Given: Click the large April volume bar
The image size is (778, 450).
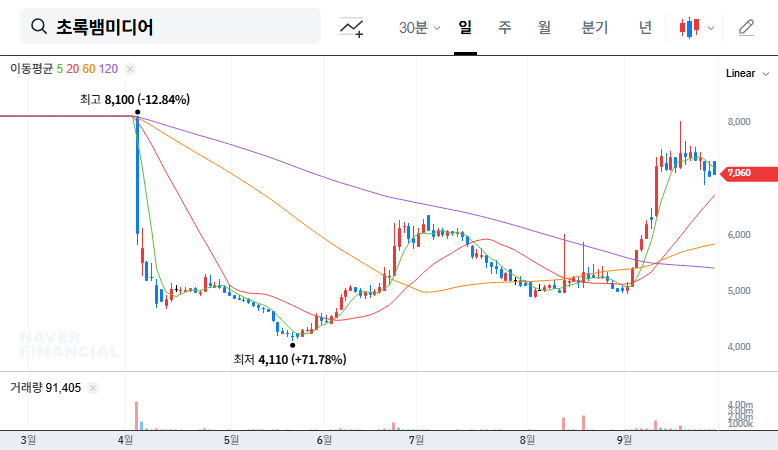Looking at the screenshot, I should tap(136, 416).
